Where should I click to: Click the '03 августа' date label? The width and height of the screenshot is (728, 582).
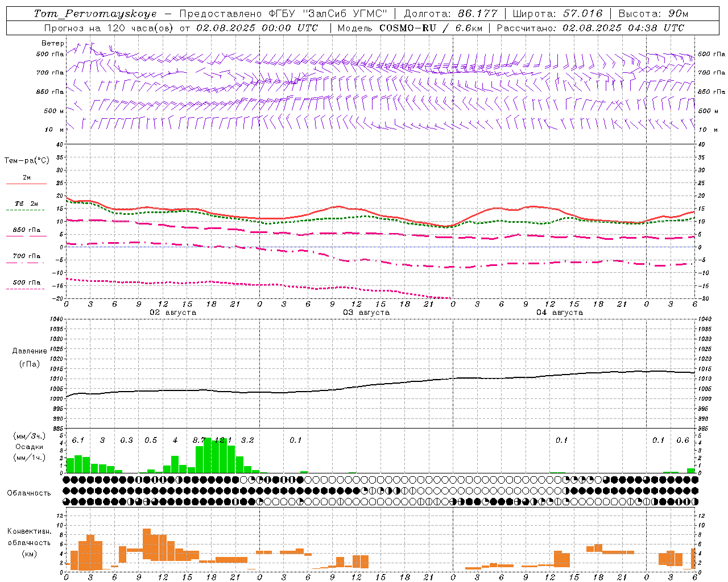[x=366, y=313]
